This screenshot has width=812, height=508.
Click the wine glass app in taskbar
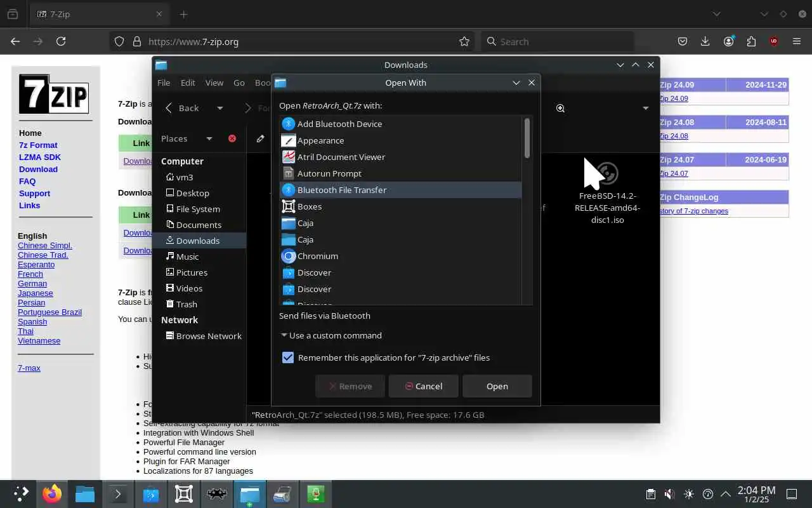coord(316,493)
